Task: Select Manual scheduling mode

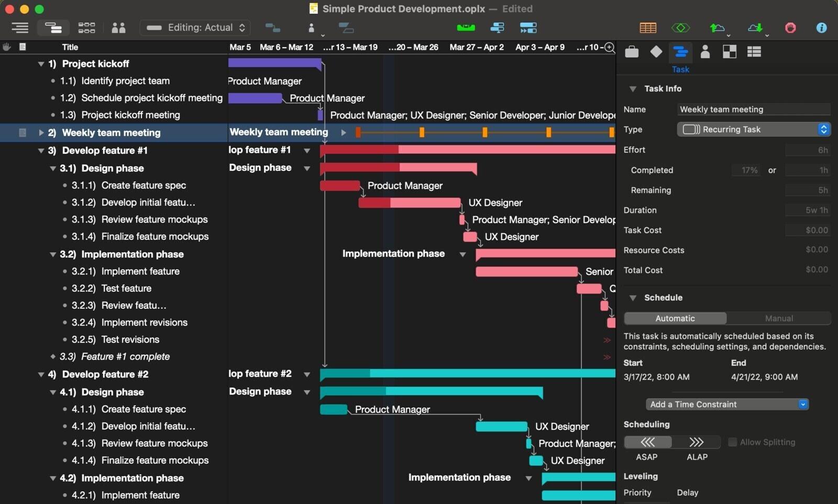Action: pos(779,318)
